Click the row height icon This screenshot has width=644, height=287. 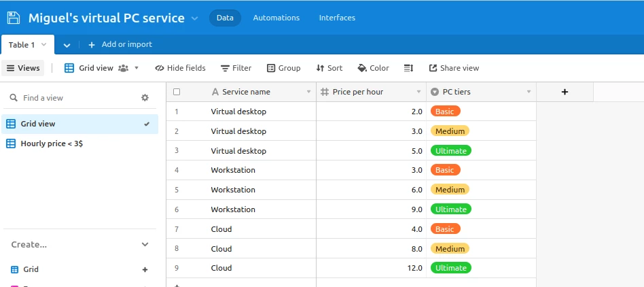[x=409, y=68]
